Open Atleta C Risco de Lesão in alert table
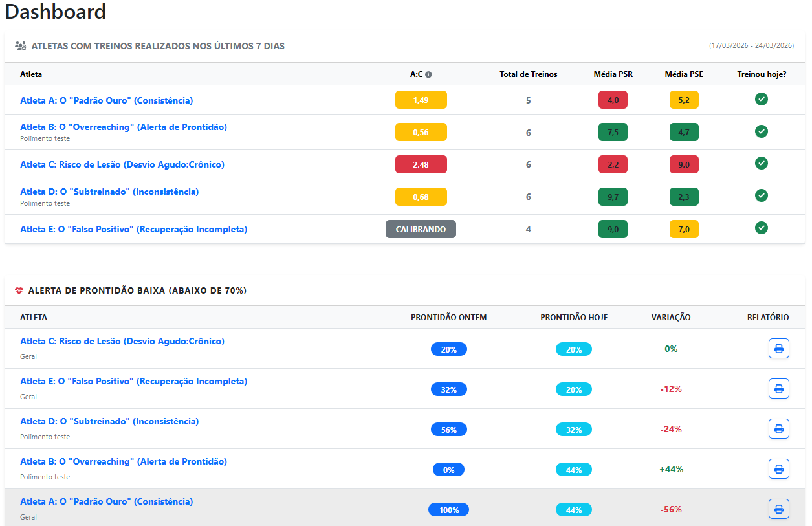Viewport: 812px width, 526px height. [122, 341]
